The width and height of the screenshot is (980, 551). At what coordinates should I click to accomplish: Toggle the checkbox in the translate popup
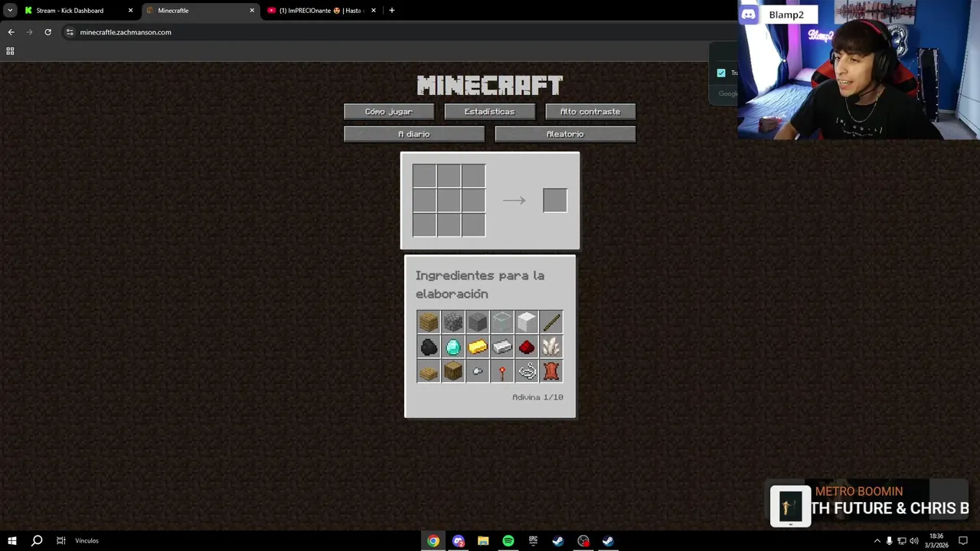pos(721,73)
